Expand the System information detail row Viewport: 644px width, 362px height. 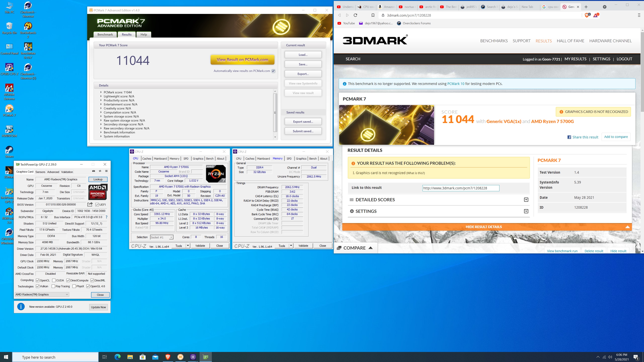click(101, 136)
